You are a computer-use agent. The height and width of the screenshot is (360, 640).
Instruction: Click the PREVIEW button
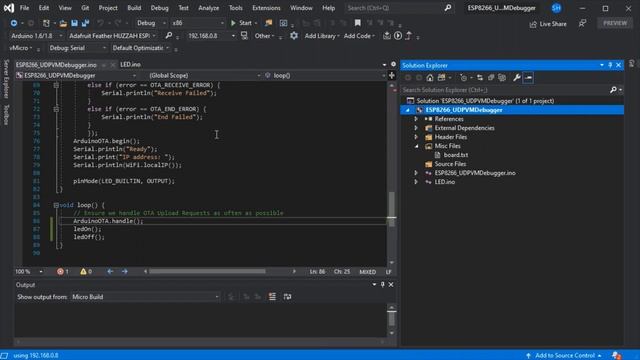click(615, 23)
